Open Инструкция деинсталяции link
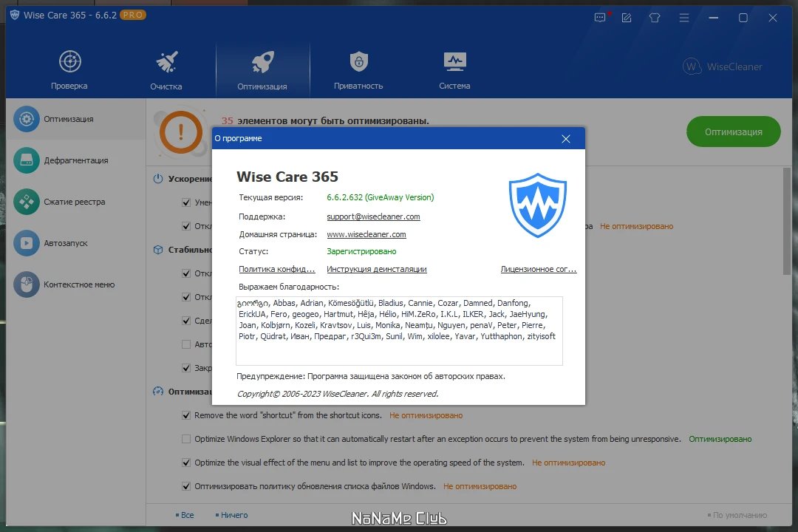 click(x=377, y=269)
